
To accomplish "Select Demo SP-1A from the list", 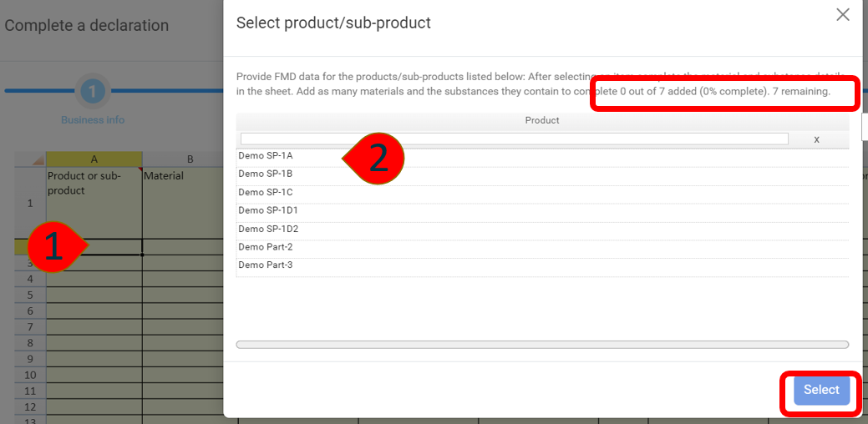I will (266, 155).
